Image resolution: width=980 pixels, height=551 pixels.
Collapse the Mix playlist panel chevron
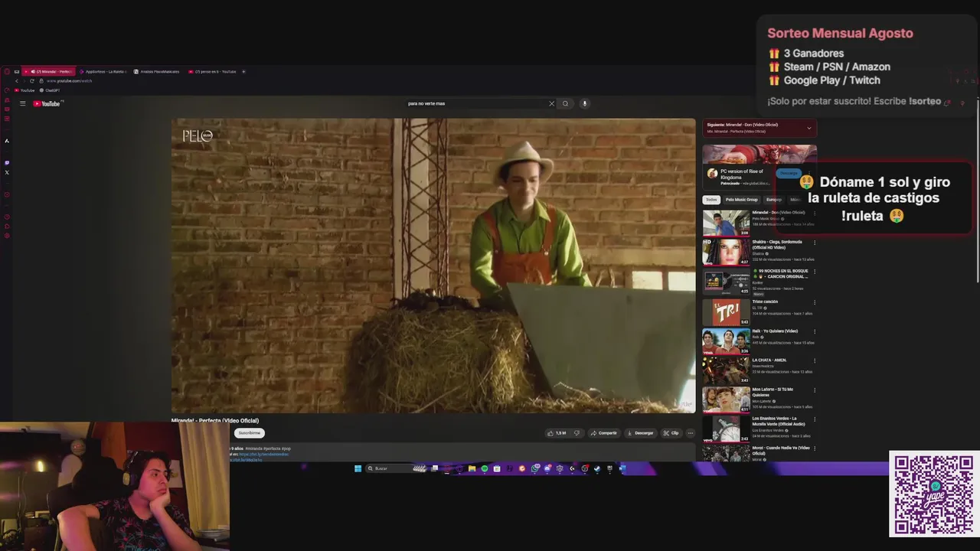808,128
